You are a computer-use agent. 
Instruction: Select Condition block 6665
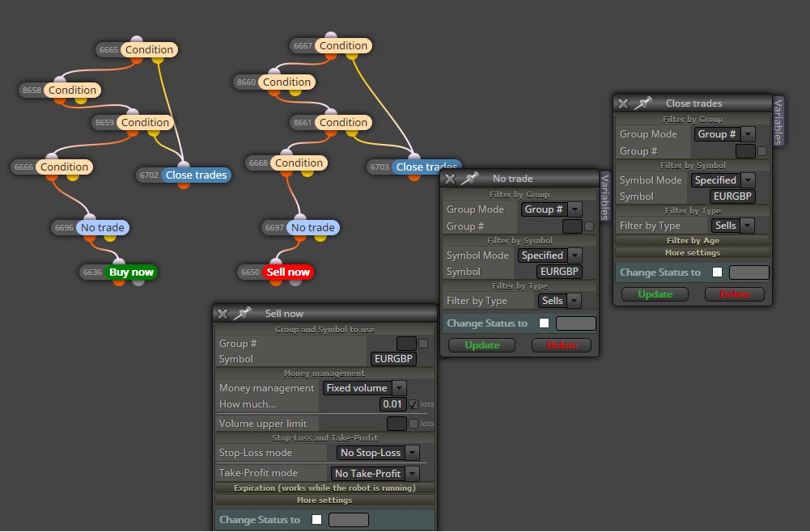coord(149,49)
